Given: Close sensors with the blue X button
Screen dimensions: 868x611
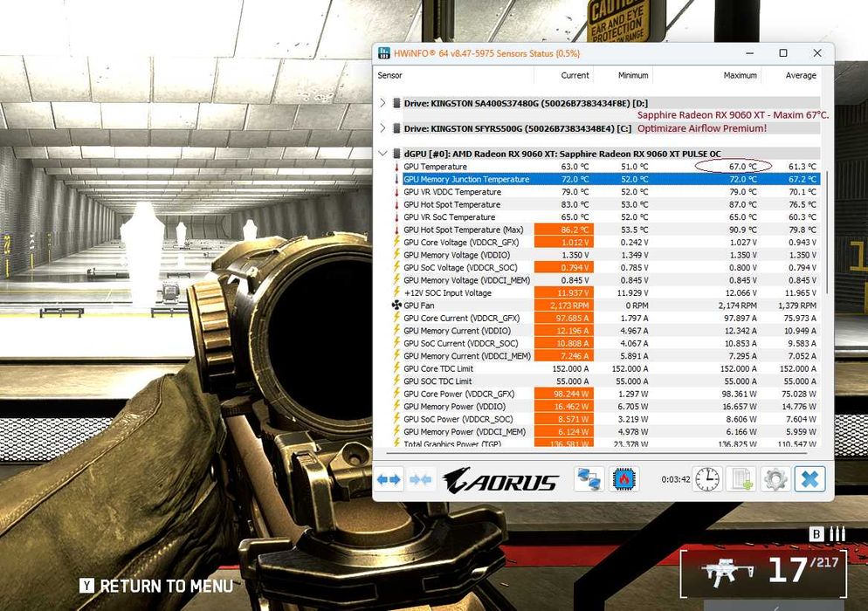Looking at the screenshot, I should point(809,479).
